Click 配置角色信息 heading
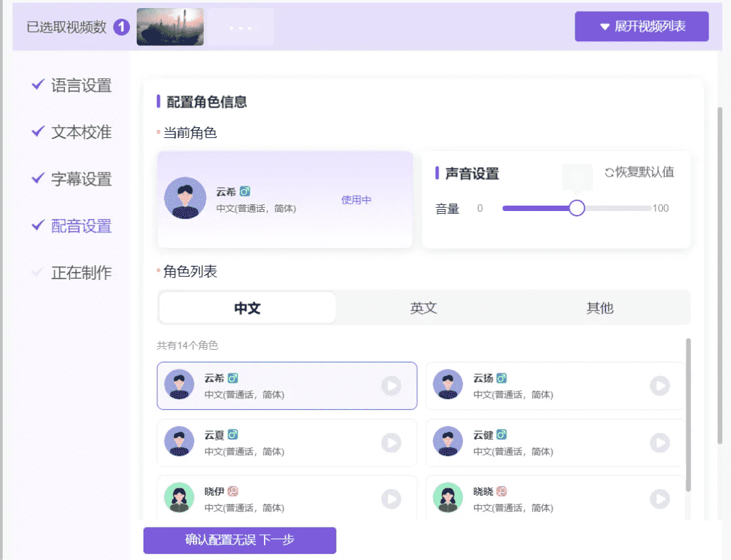Screen dimensions: 731x560 tap(206, 101)
